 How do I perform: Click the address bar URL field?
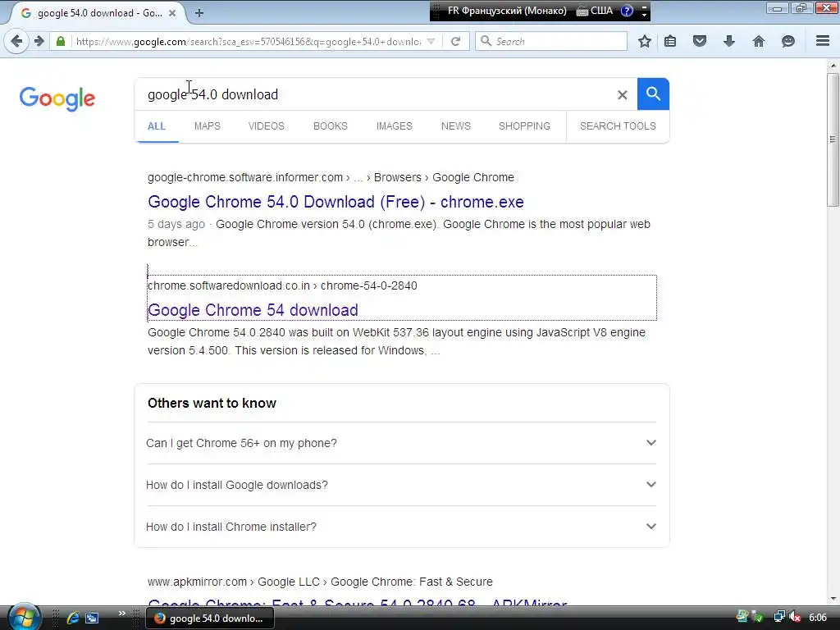248,41
